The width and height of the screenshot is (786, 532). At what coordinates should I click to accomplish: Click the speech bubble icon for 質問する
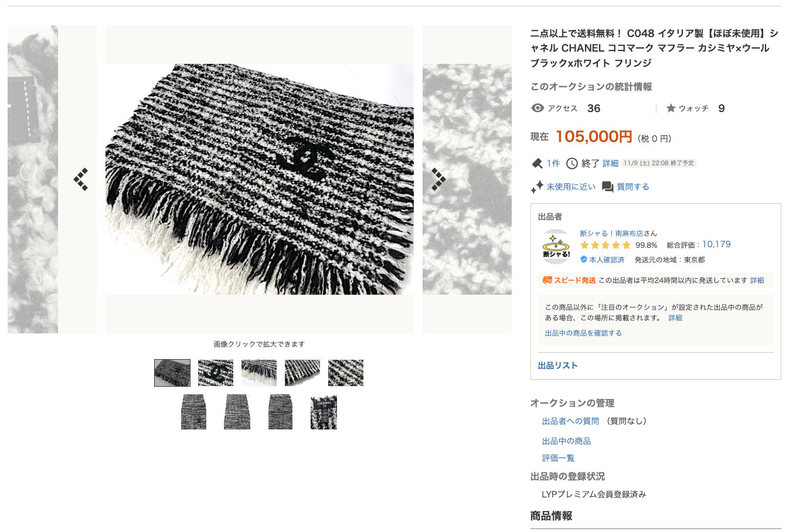pos(608,187)
